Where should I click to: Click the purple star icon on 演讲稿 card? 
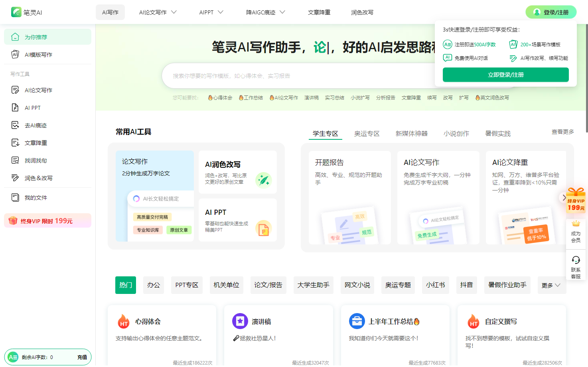tap(240, 321)
